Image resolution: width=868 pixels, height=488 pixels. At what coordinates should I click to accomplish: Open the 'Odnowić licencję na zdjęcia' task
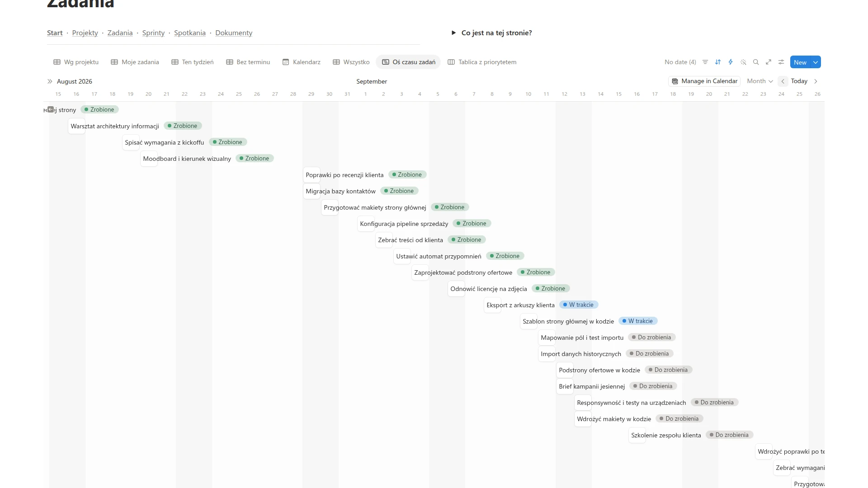(x=489, y=289)
